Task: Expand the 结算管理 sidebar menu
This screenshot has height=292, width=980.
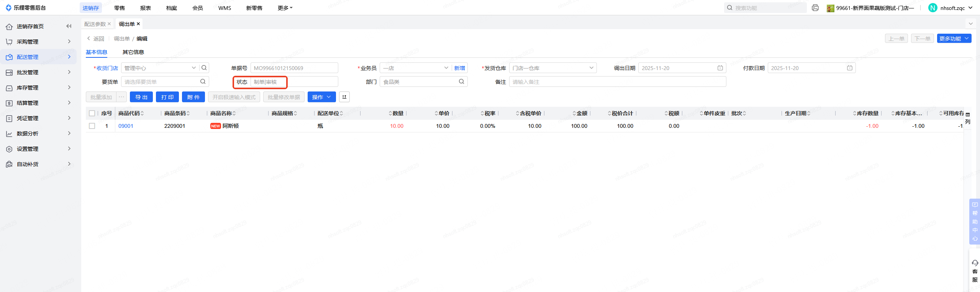Action: pos(69,103)
